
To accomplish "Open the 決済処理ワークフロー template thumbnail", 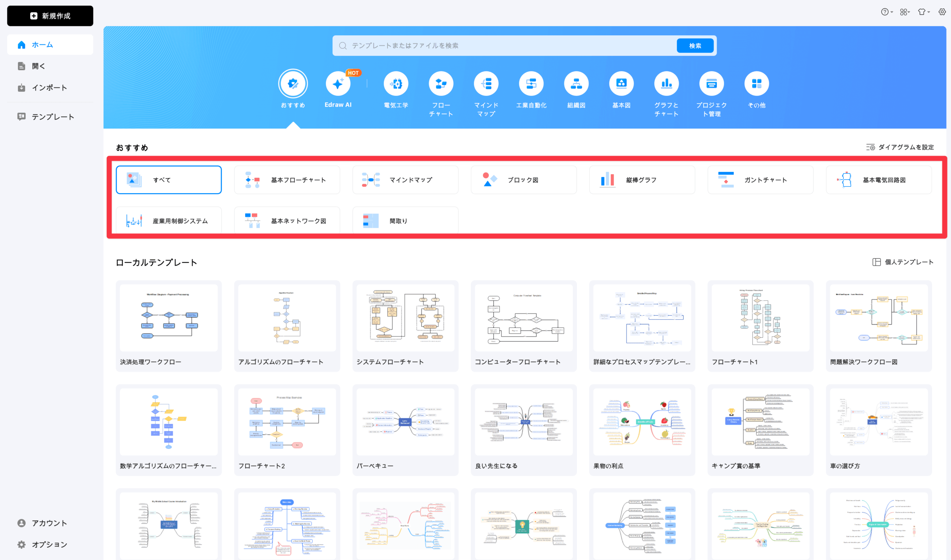I will pos(169,318).
